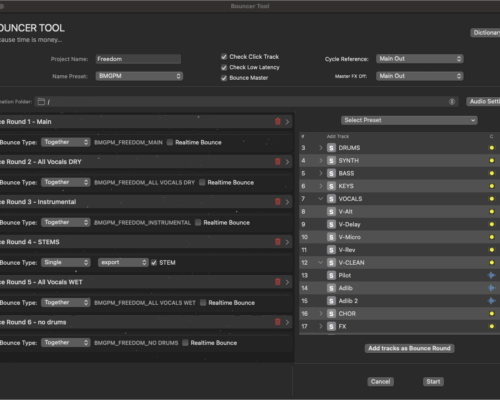Open the Select Preset dropdown
Screen dimensions: 500x400
[x=409, y=120]
